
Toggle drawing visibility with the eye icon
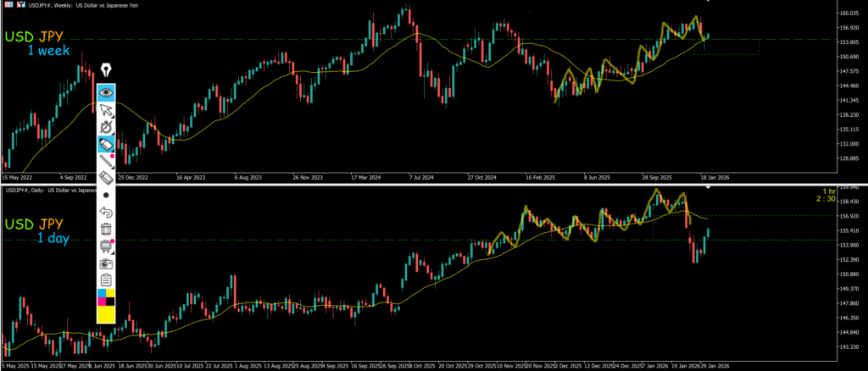click(107, 91)
